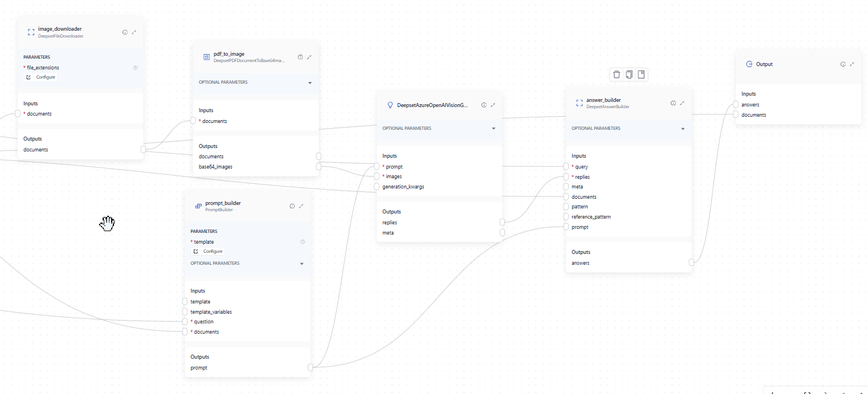Screen dimensions: 868x394
Task: Expand OPTIONAL PARAMETERS on the pdf_to_image node
Action: click(x=310, y=82)
